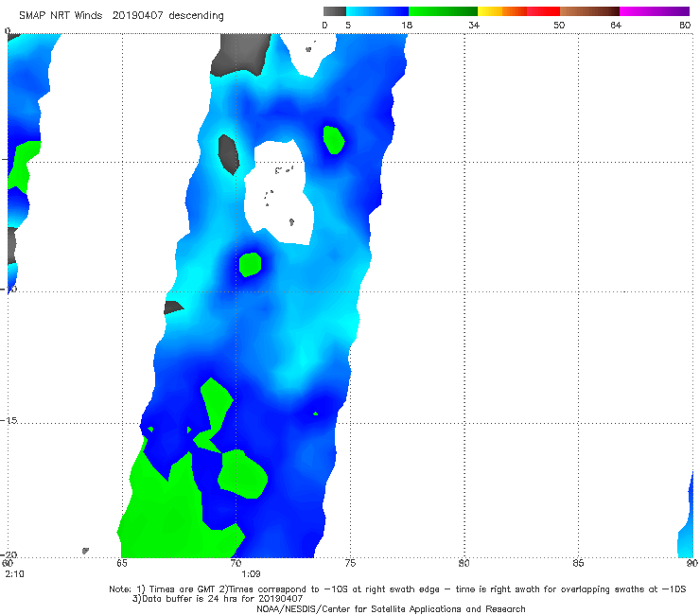Image resolution: width=700 pixels, height=615 pixels.
Task: Click the longitude label '85' on the x-axis
Action: 578,564
